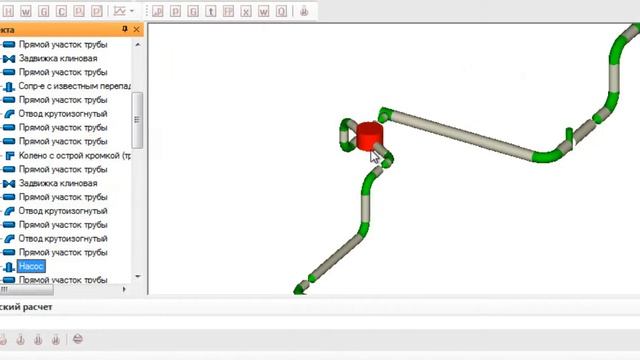Select Прямой участок трубы just above Насос
The height and width of the screenshot is (360, 640).
pos(63,253)
